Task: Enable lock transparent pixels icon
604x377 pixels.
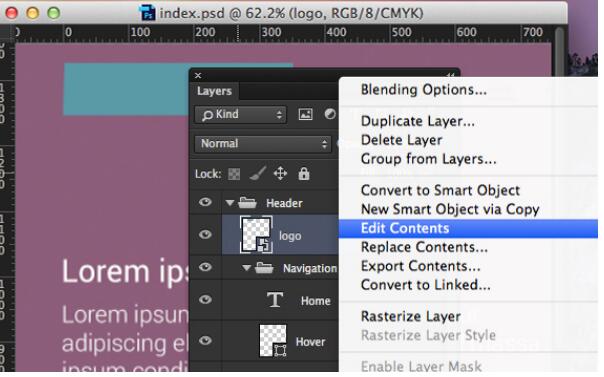Action: tap(234, 174)
